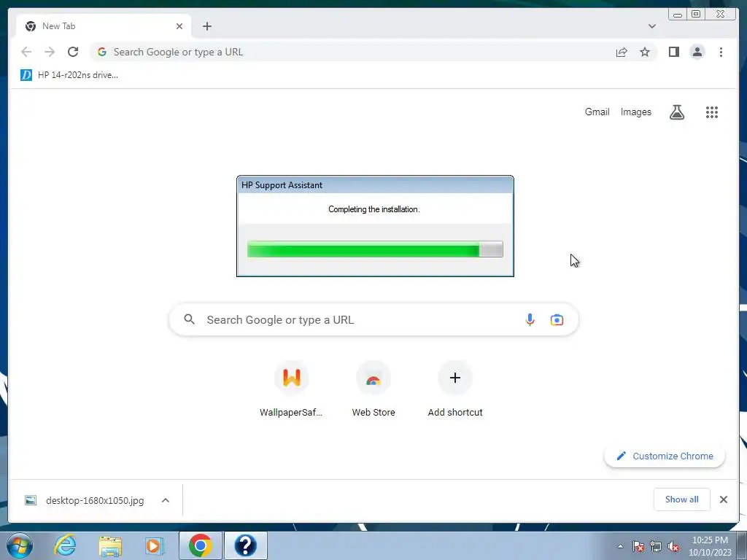Screen dimensions: 747x560
Task: Start voice search with the microphone
Action: point(530,319)
